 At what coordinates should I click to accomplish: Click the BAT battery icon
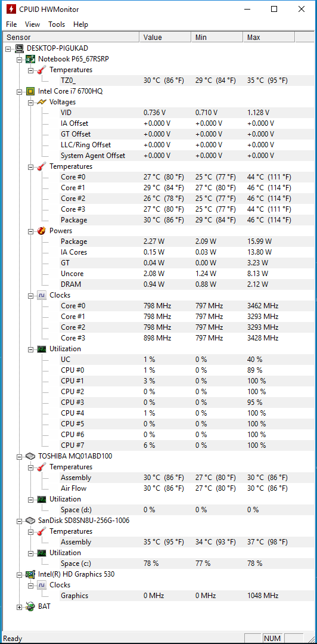click(x=30, y=606)
